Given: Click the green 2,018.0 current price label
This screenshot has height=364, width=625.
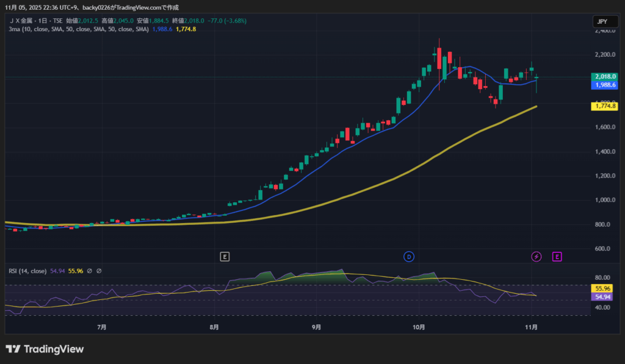Looking at the screenshot, I should [604, 77].
